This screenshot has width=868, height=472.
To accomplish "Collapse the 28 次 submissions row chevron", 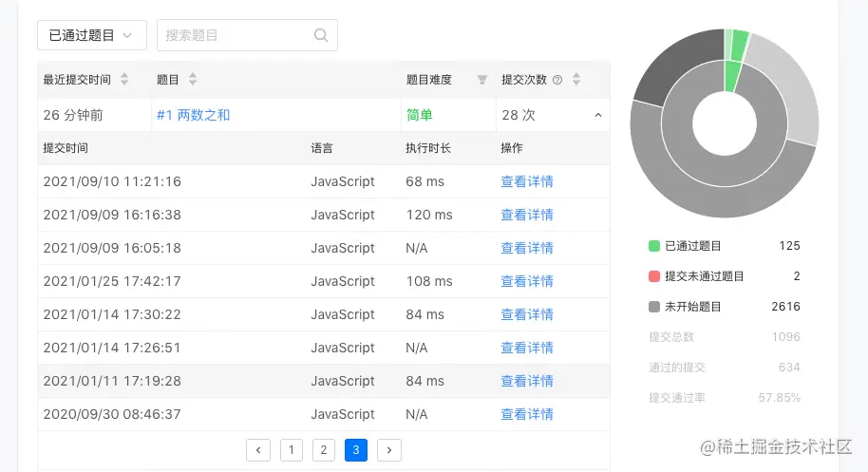I will point(598,115).
